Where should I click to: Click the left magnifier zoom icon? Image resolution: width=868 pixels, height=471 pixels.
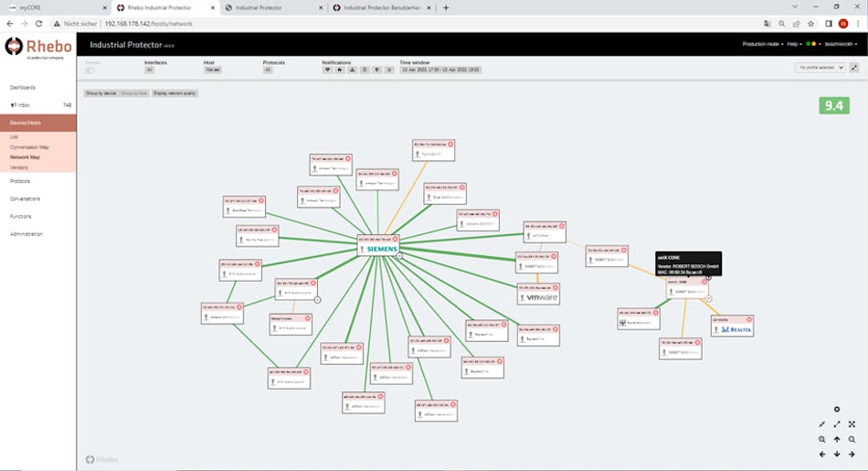point(822,439)
